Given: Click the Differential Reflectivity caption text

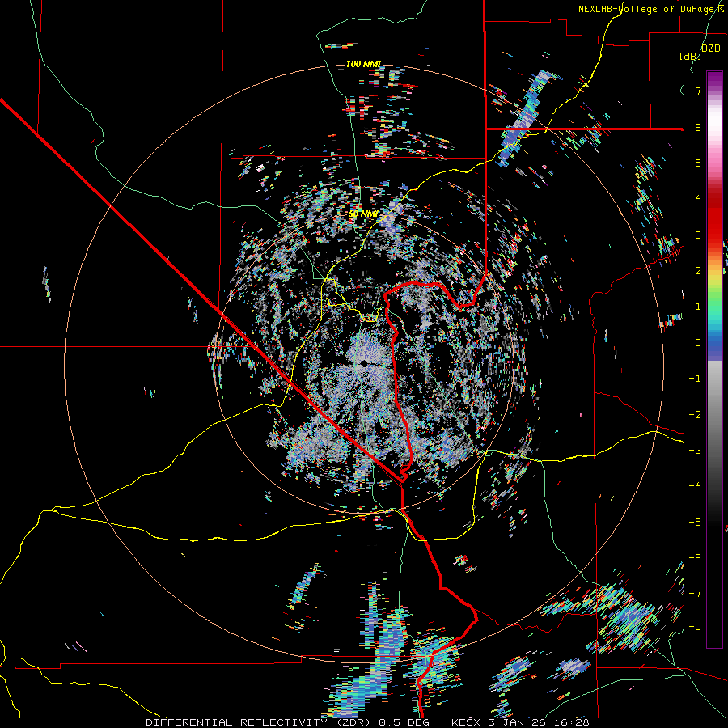Looking at the screenshot, I should click(x=367, y=722).
